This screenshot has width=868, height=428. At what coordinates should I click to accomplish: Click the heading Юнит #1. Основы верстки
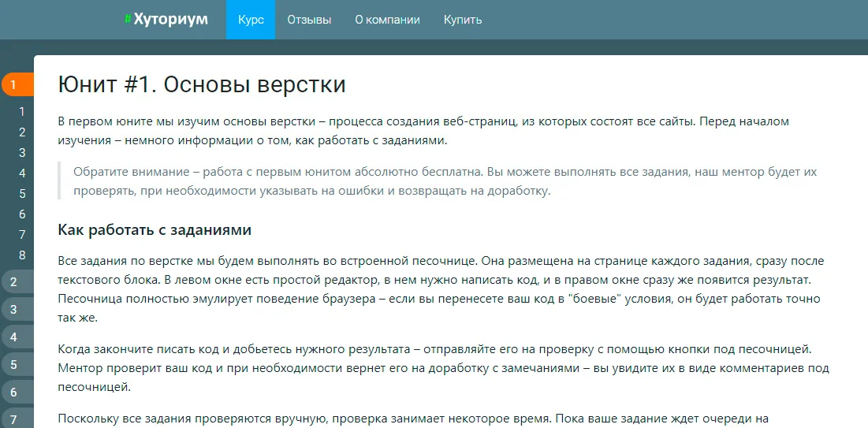202,85
